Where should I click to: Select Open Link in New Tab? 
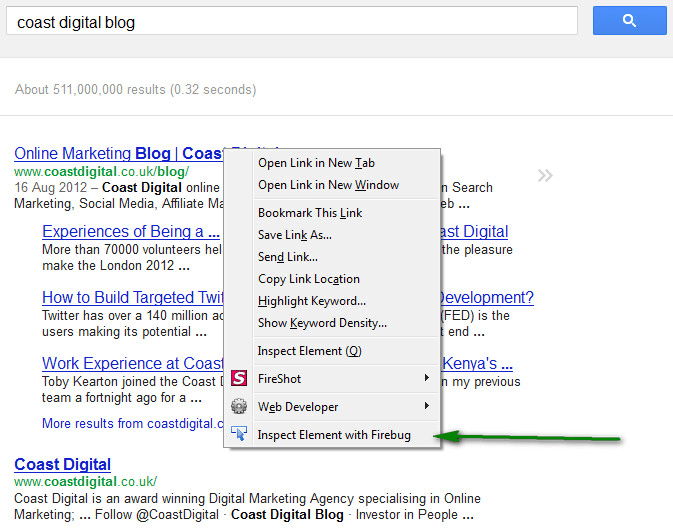pos(316,163)
